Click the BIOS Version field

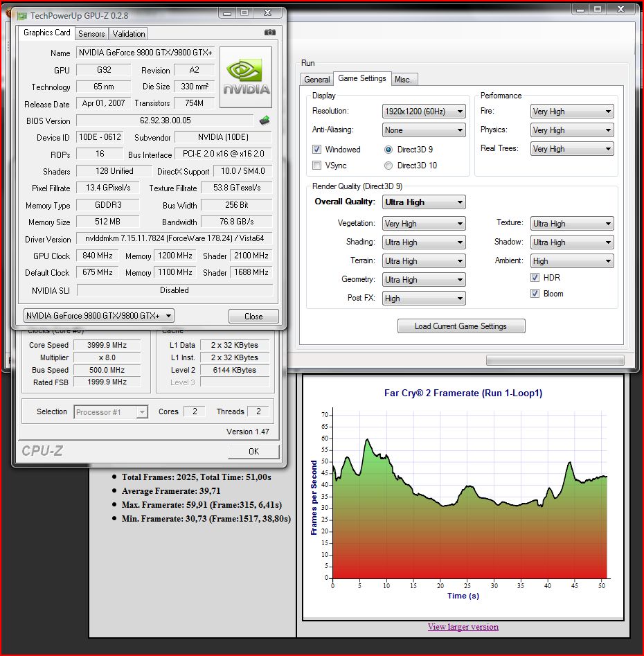166,121
